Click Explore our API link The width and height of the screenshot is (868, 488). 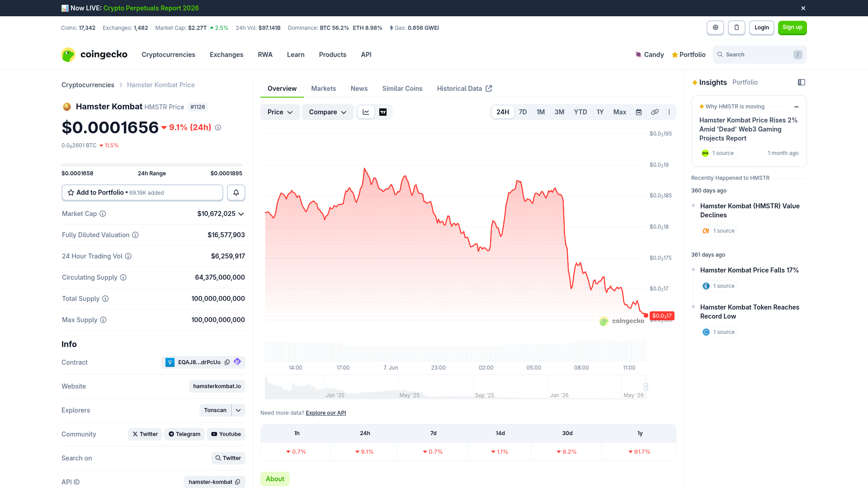coord(326,413)
